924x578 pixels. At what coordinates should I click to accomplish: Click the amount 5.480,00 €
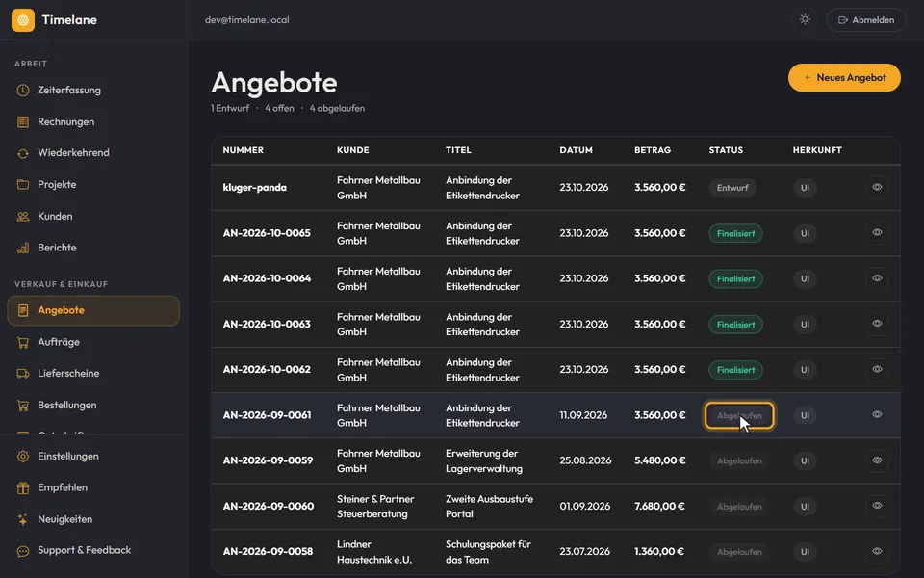pyautogui.click(x=659, y=460)
